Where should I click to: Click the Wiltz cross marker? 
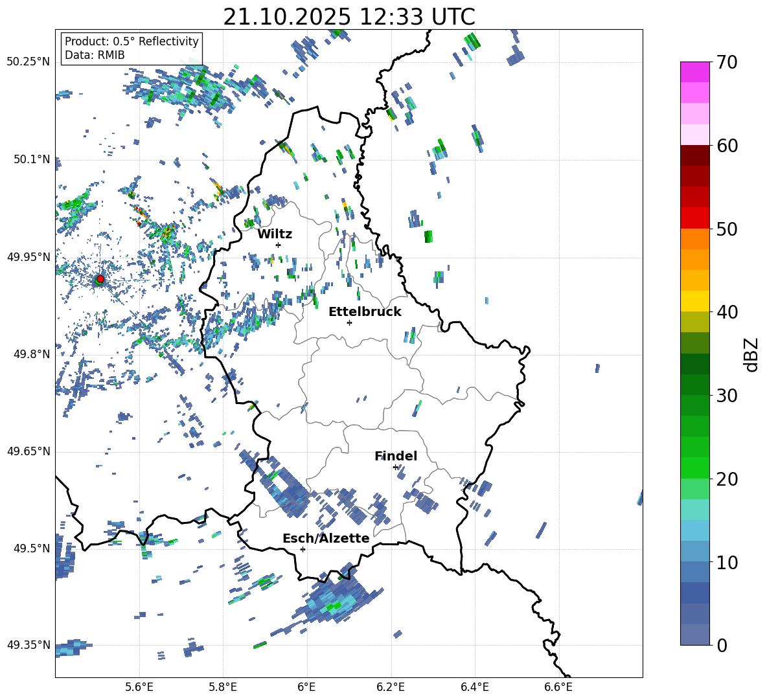pos(279,245)
